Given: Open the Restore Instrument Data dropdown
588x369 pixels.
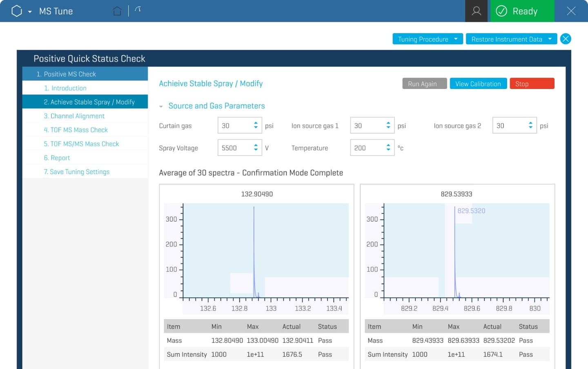Looking at the screenshot, I should coord(511,39).
